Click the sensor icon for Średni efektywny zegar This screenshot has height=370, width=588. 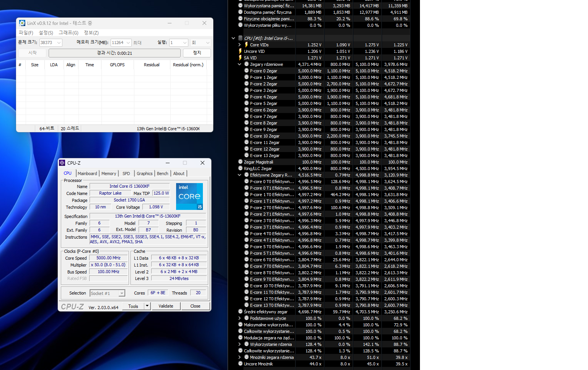tap(240, 312)
